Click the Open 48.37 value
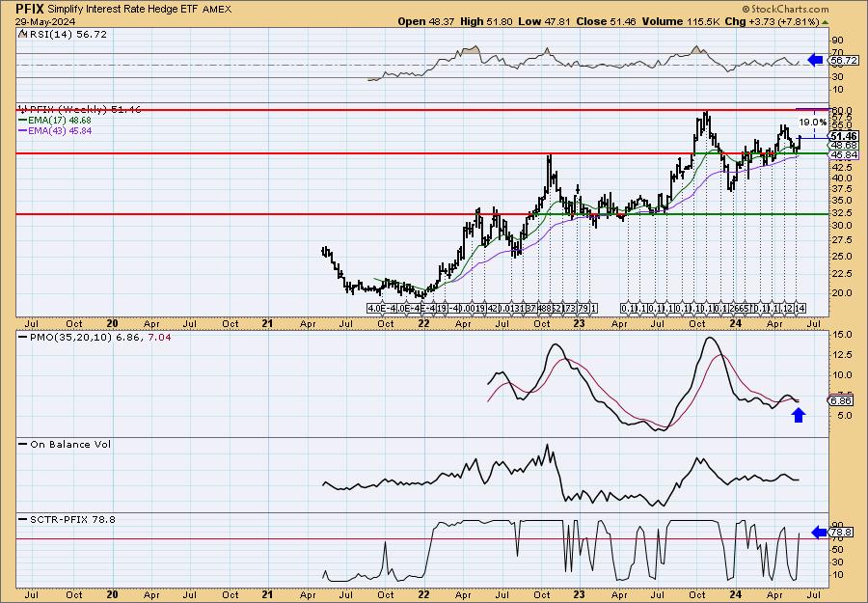868x603 pixels. 427,21
